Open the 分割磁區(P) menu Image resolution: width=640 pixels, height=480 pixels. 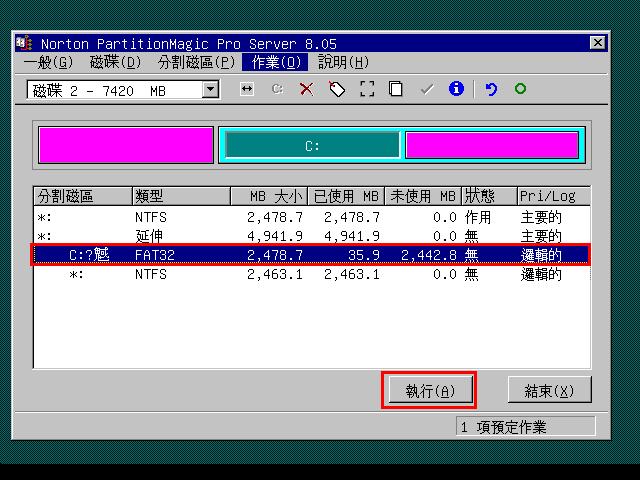[197, 62]
